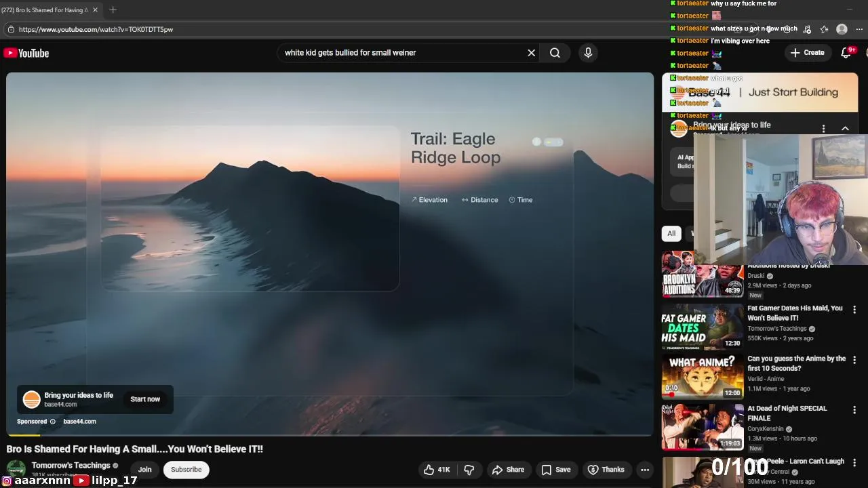Like the video with thumbs up

tap(436, 470)
